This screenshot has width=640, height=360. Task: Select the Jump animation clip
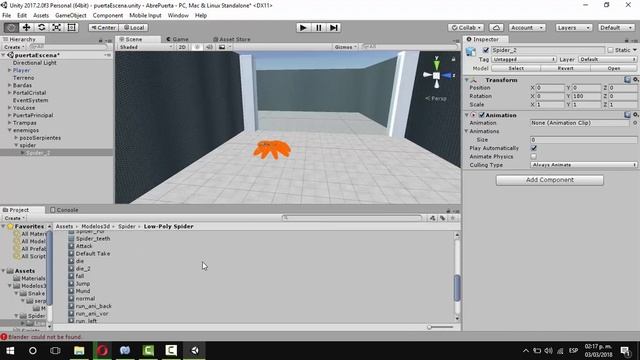pos(83,283)
